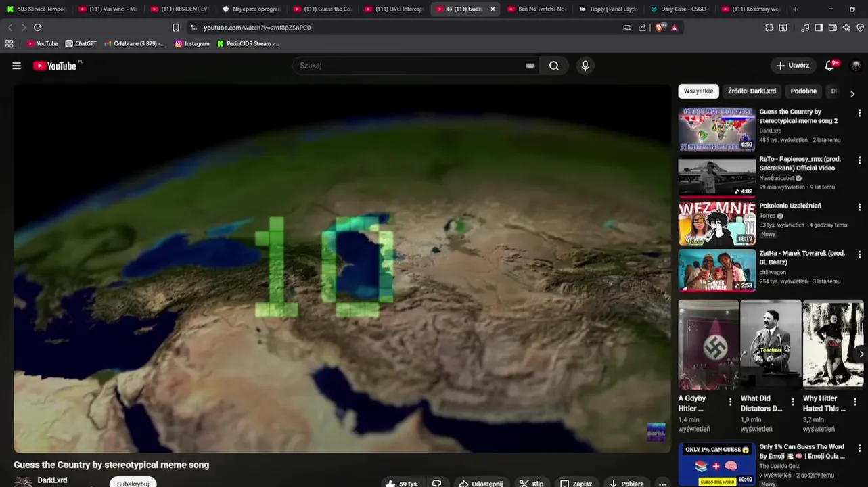Click the Brave Shields lion icon

[x=660, y=28]
